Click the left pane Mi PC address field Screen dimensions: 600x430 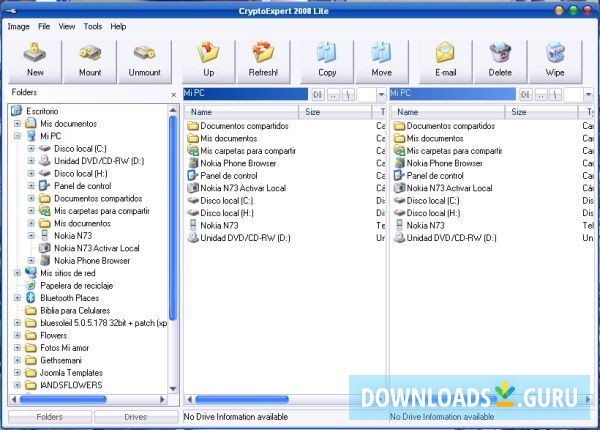tap(245, 94)
